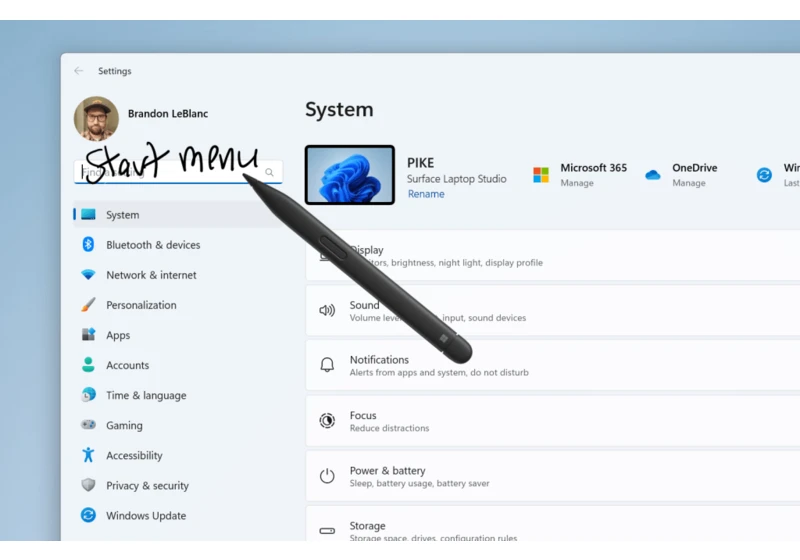Image resolution: width=800 pixels, height=560 pixels.
Task: Click the Privacy shield icon
Action: click(x=88, y=485)
